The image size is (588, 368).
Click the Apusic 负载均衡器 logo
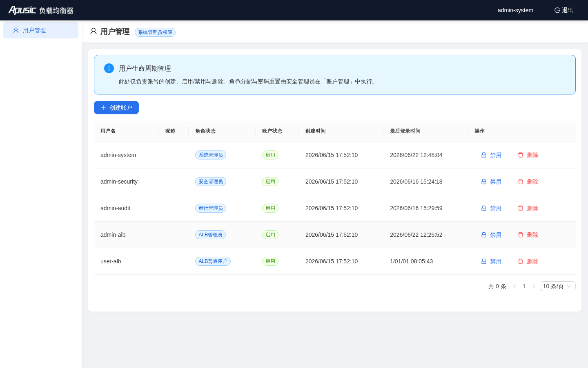tap(41, 10)
